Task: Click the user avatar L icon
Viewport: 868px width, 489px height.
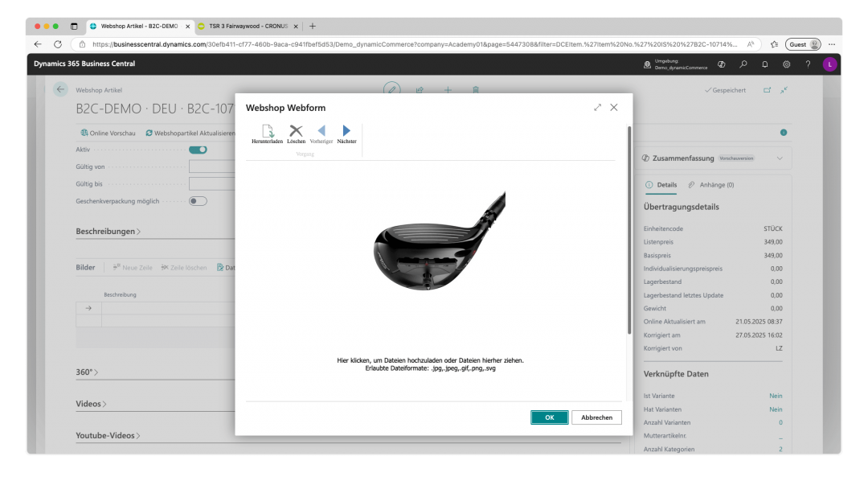Action: tap(829, 64)
